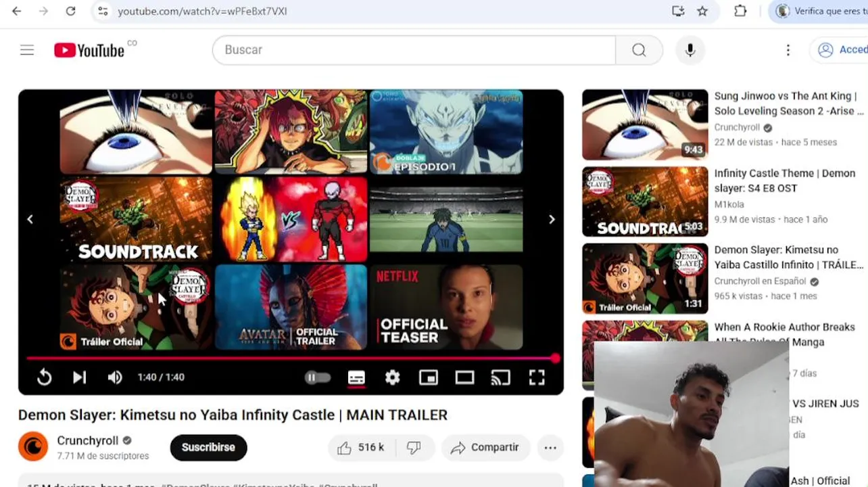
Task: Open Infinity Castle Theme video title
Action: point(784,181)
